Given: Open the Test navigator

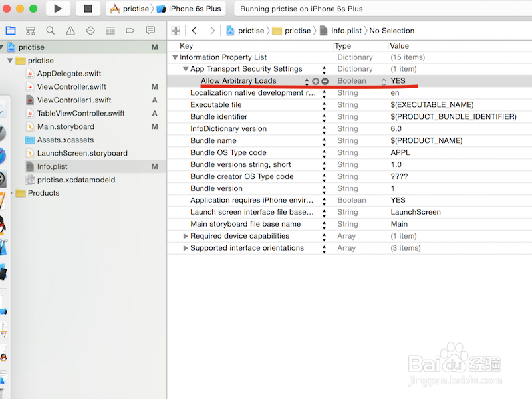Looking at the screenshot, I should 90,31.
